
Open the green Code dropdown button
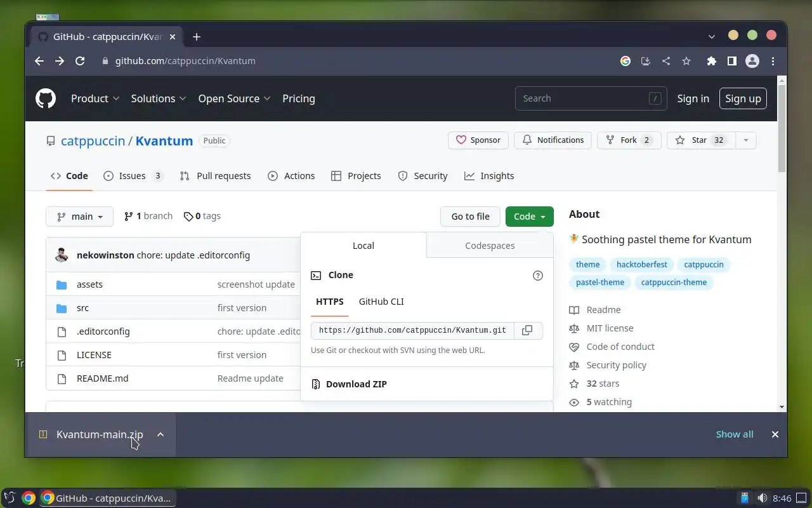[530, 217]
